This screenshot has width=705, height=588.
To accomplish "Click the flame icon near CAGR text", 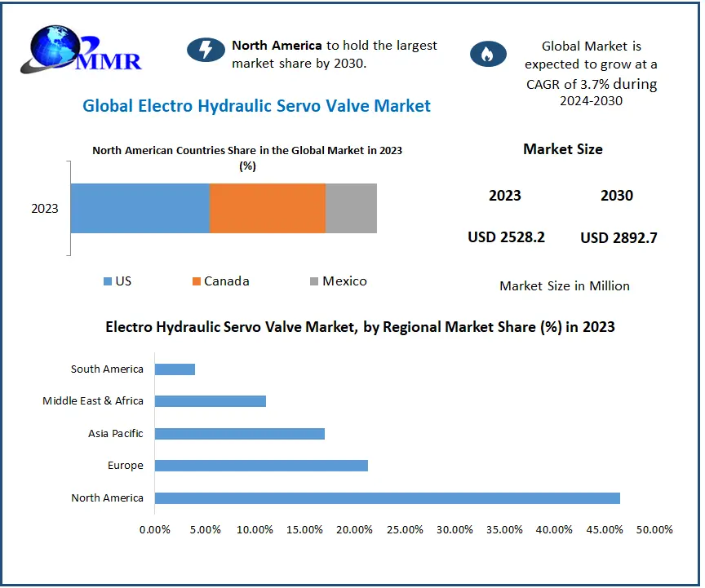I will point(487,55).
